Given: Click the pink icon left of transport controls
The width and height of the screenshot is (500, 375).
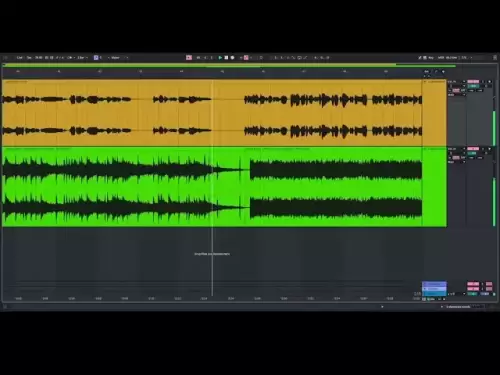Looking at the screenshot, I should pos(189,58).
